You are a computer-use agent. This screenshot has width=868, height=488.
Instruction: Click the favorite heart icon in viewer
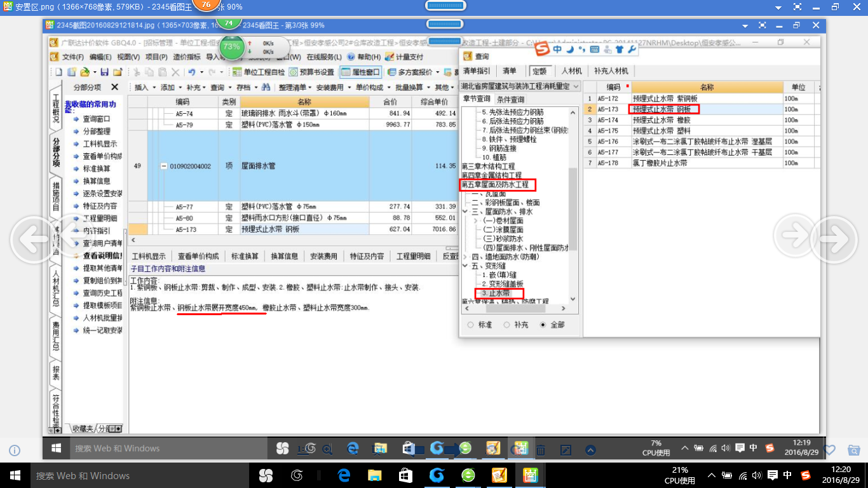coord(829,449)
